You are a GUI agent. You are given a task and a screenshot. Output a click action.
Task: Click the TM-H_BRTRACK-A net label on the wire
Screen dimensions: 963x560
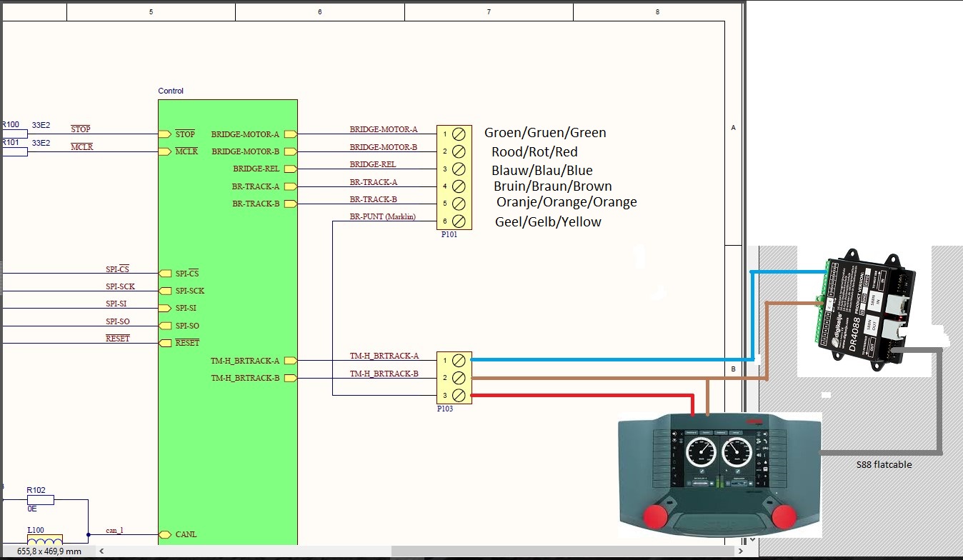pyautogui.click(x=384, y=356)
